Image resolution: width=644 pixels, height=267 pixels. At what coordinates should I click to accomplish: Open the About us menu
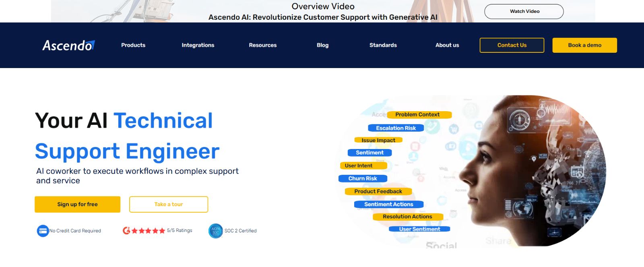447,45
